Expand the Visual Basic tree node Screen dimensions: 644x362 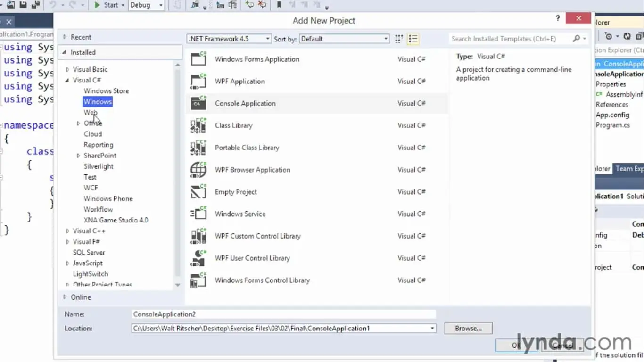[x=68, y=69]
